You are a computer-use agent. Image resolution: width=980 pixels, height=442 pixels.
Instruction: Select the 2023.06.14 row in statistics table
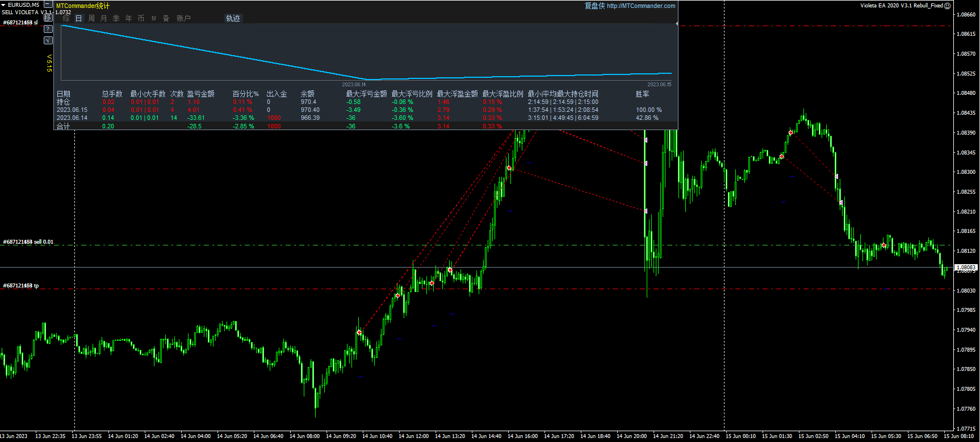pos(72,118)
